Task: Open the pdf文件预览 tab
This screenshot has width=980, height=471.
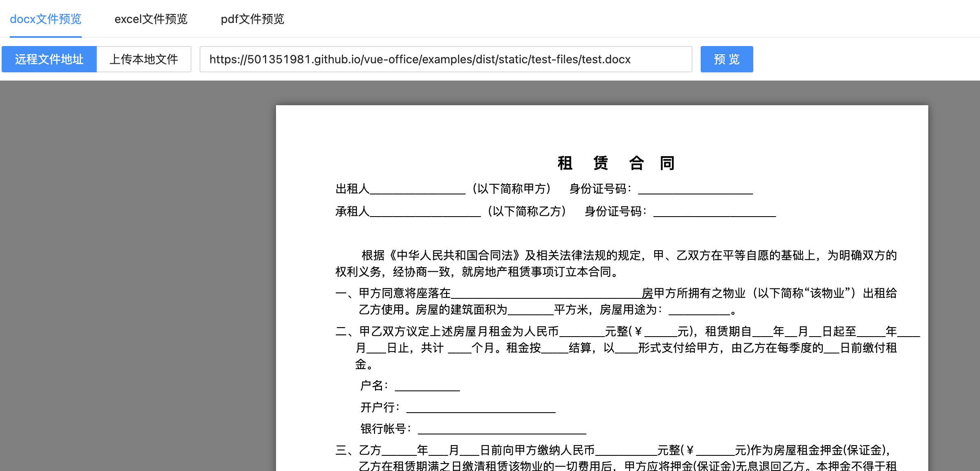Action: click(252, 19)
